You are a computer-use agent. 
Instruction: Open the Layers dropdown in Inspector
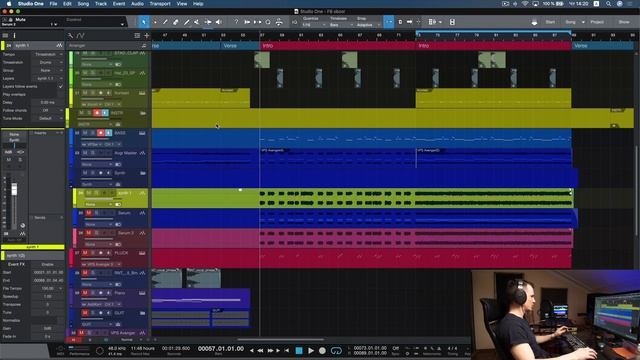click(48, 78)
